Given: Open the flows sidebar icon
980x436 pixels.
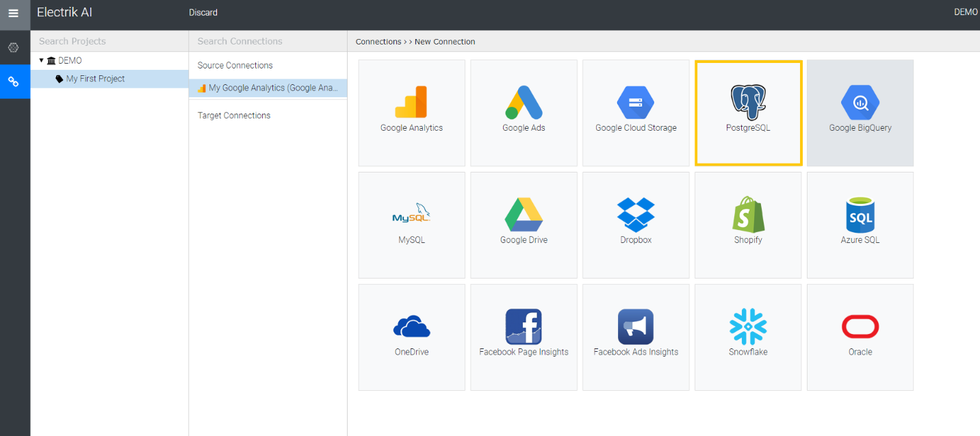Looking at the screenshot, I should [x=14, y=48].
